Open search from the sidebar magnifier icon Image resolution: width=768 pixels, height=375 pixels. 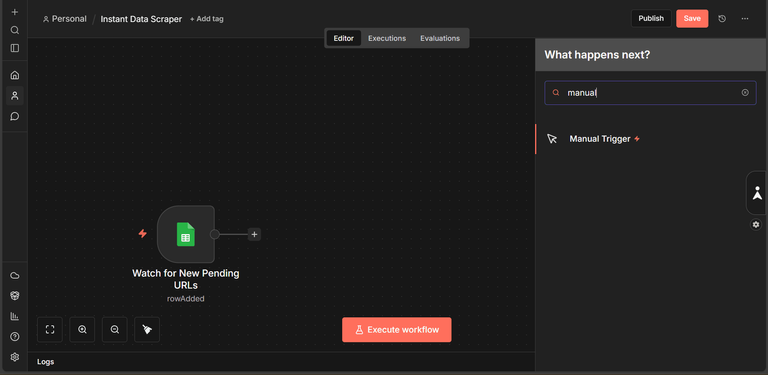15,30
